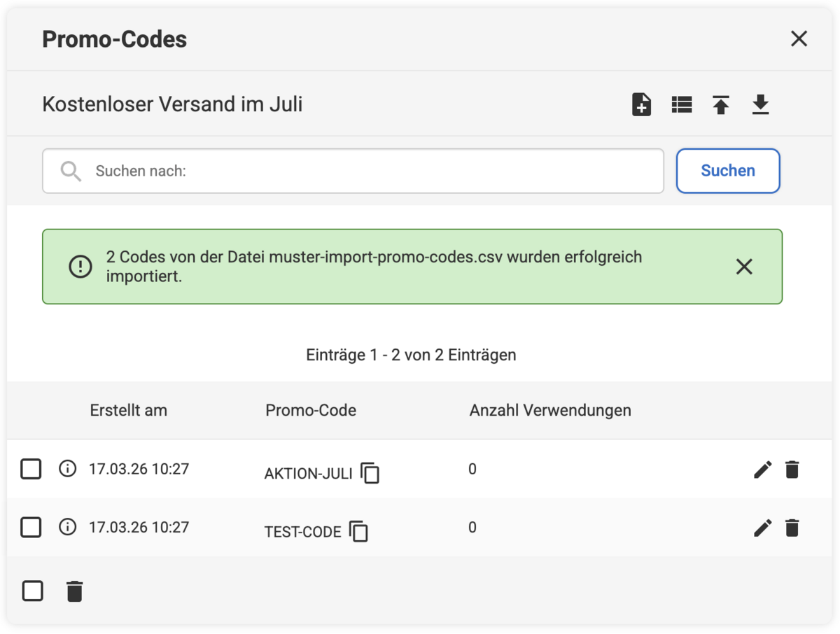Dismiss the green import success message
Image resolution: width=840 pixels, height=634 pixels.
(744, 267)
